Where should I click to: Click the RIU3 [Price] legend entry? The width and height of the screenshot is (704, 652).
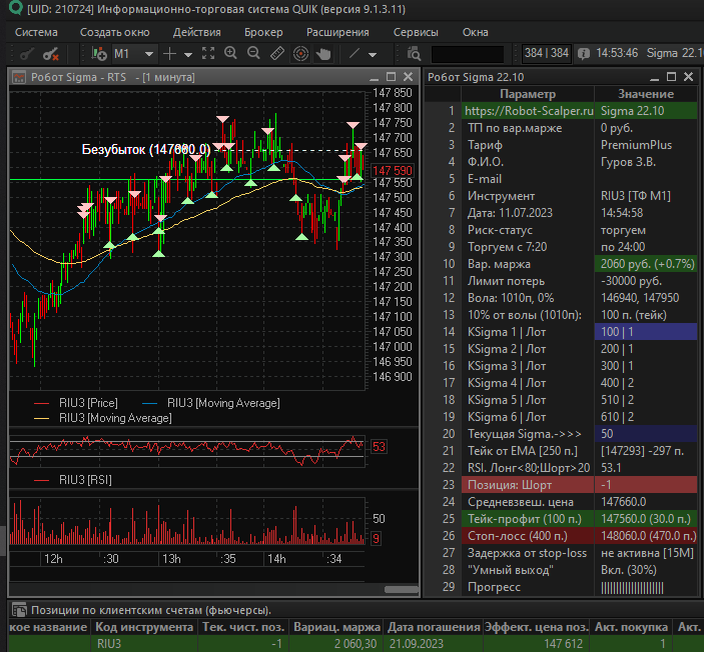coord(76,403)
